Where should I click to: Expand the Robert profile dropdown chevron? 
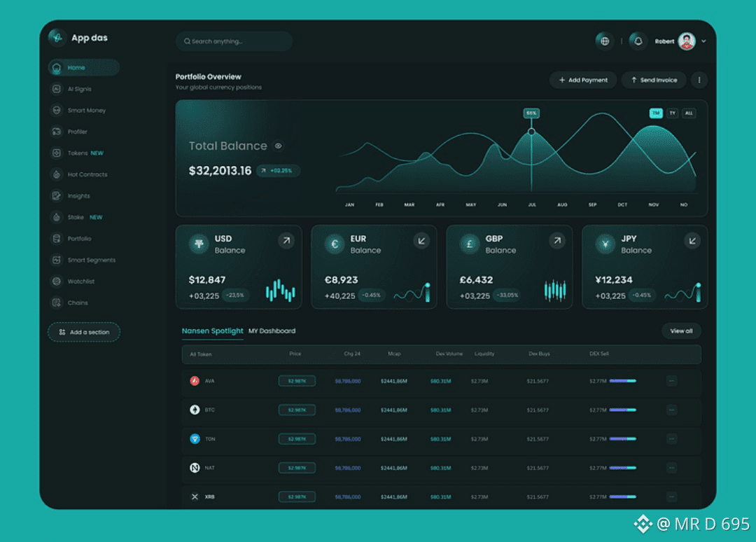pyautogui.click(x=703, y=41)
